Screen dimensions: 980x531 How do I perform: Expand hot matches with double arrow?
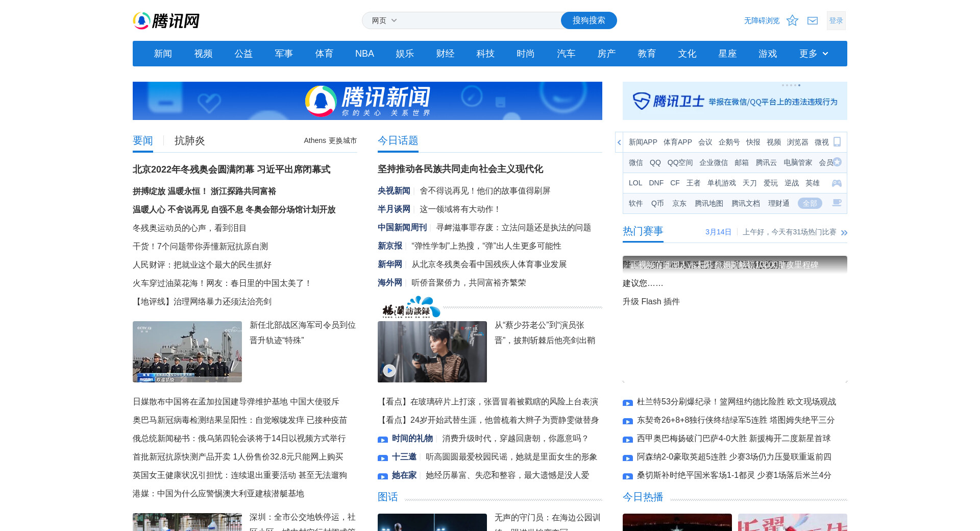(x=844, y=232)
